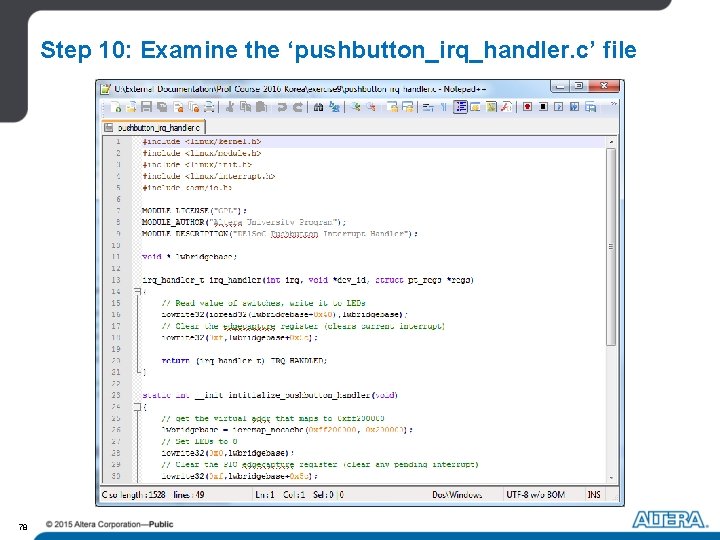Click the '#include <linux/interrupt.h>' line

[x=208, y=176]
